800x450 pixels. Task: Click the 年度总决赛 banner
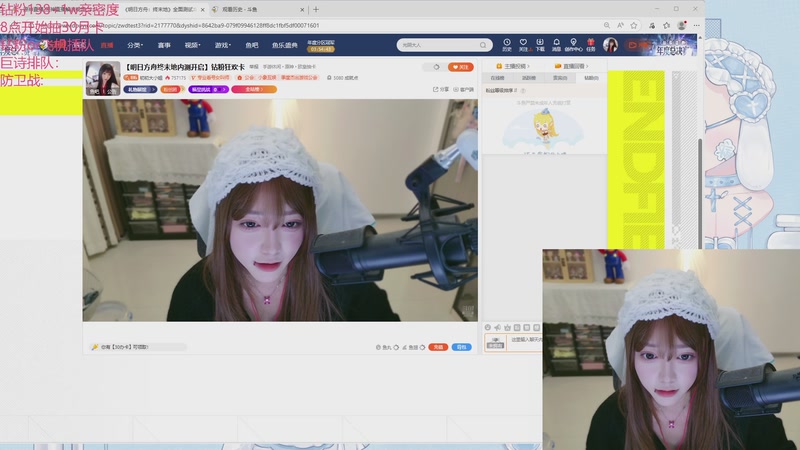click(674, 45)
